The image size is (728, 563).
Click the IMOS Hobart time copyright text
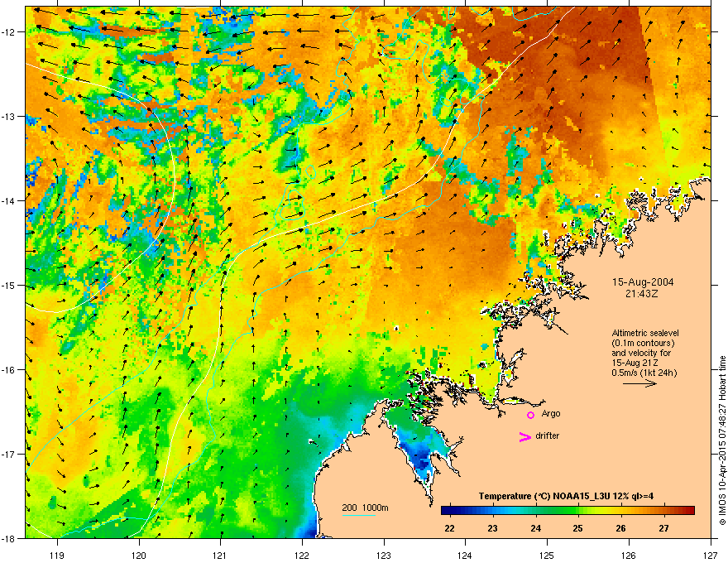(x=722, y=440)
